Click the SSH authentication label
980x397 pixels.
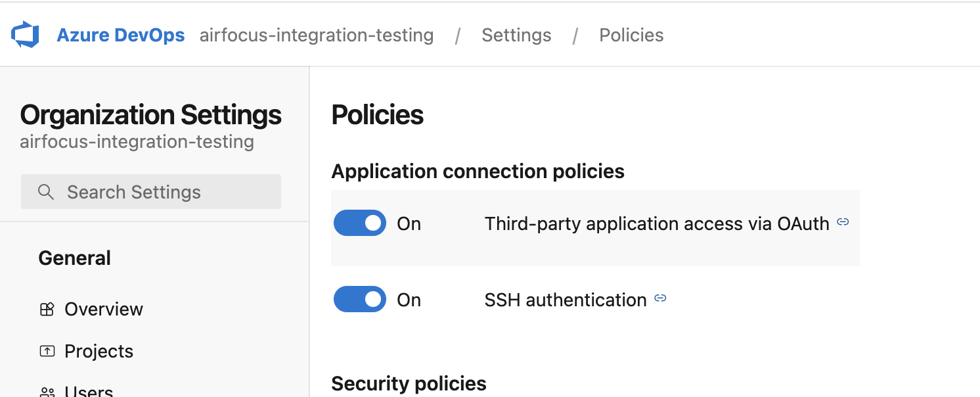pos(566,300)
